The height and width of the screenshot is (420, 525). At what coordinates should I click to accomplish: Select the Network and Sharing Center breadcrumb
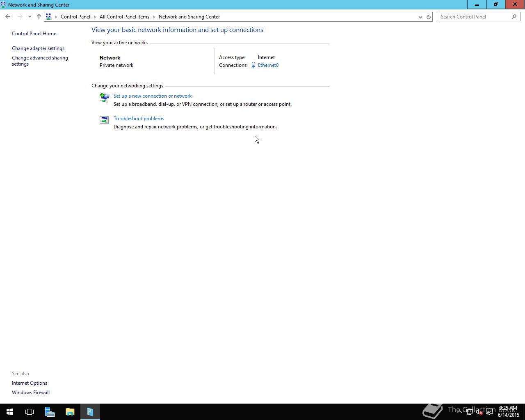coord(189,17)
